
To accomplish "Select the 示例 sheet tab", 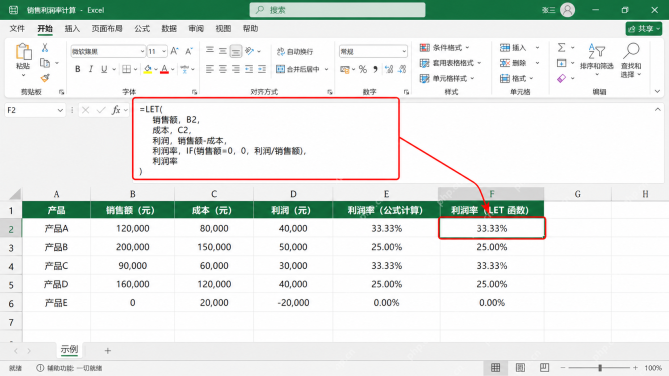I will (x=69, y=350).
